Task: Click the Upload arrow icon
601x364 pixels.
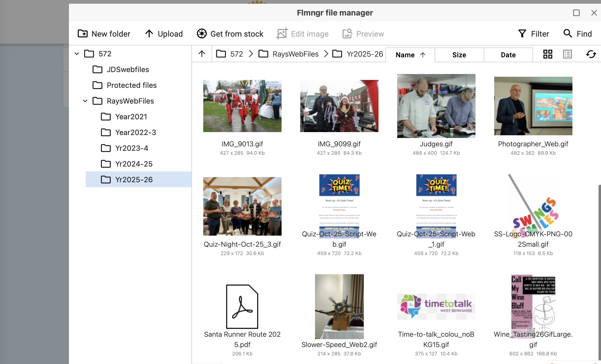Action: pos(149,33)
